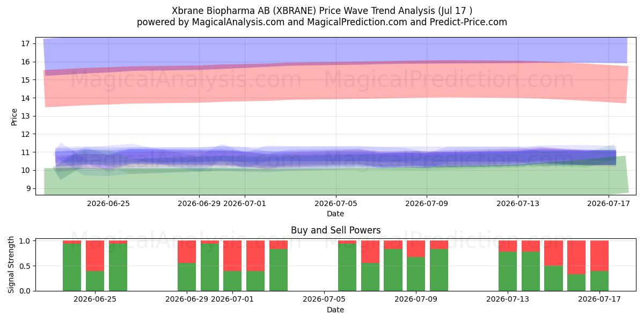
Task: Click red sell segment of the 2026-07-01 bar
Action: click(x=232, y=256)
